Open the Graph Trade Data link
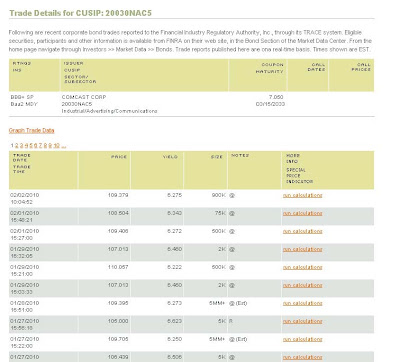Viewport: 400px width, 362px height. coord(31,130)
